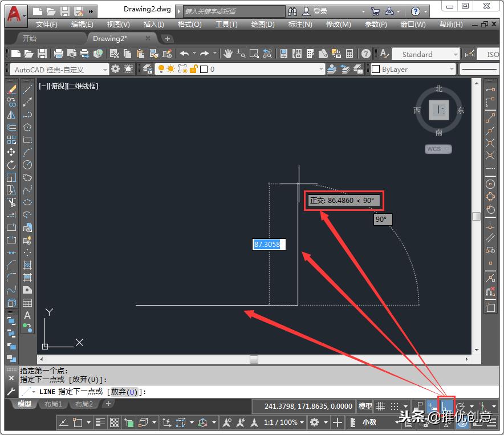Image resolution: width=504 pixels, height=435 pixels.
Task: Open a new drawing with the New icon
Action: coord(15,53)
